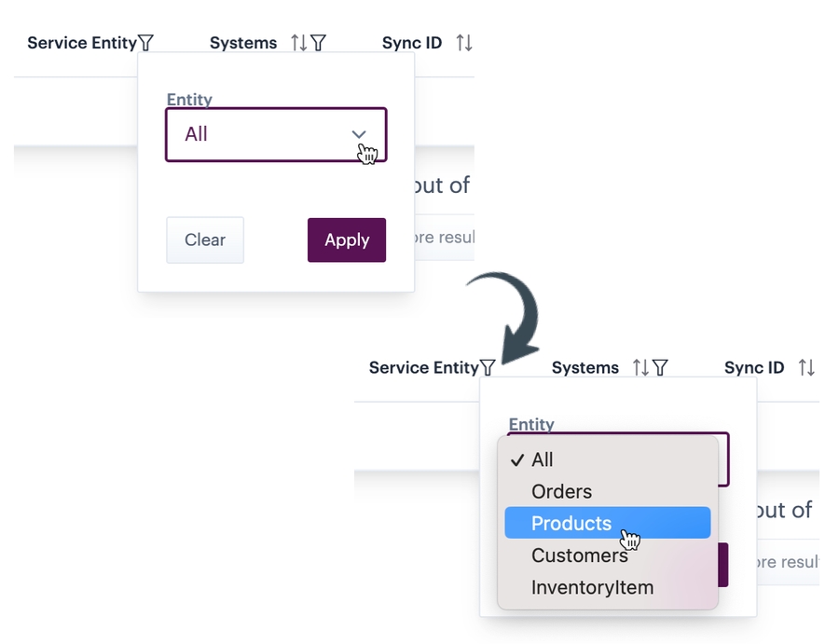The image size is (839, 644).
Task: Click the purple Apply button beside Clear
Action: click(346, 240)
